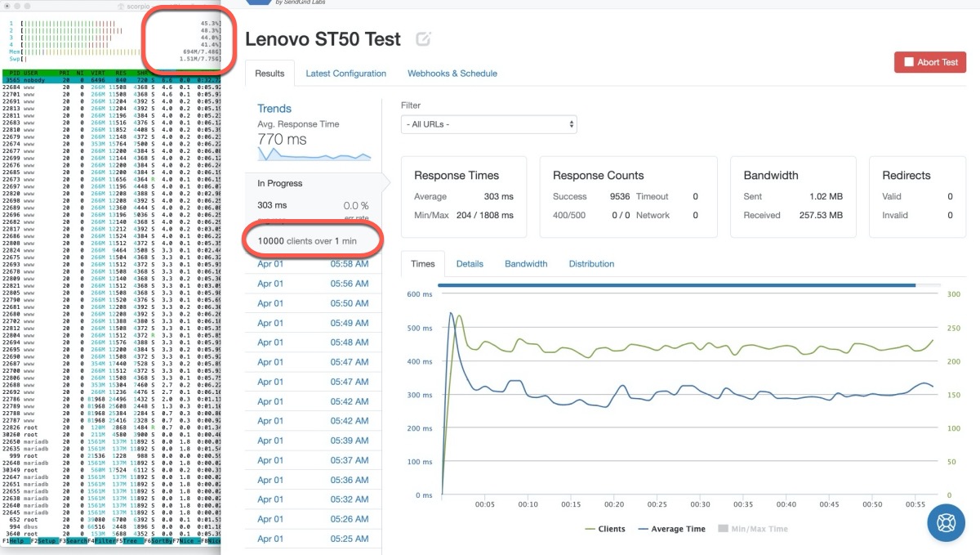Show the Distribution chart tab
The height and width of the screenshot is (555, 980).
[591, 264]
